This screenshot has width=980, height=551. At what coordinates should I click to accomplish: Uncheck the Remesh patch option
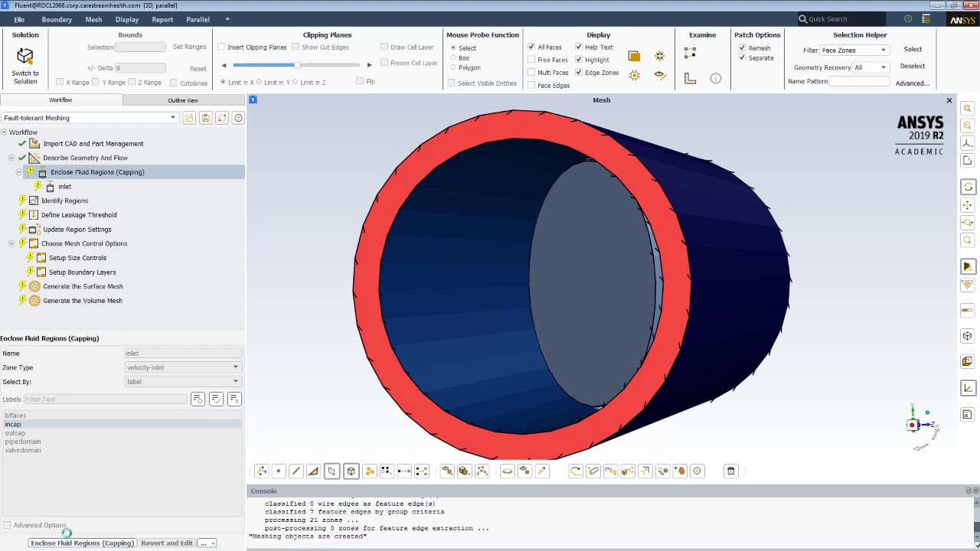(742, 48)
